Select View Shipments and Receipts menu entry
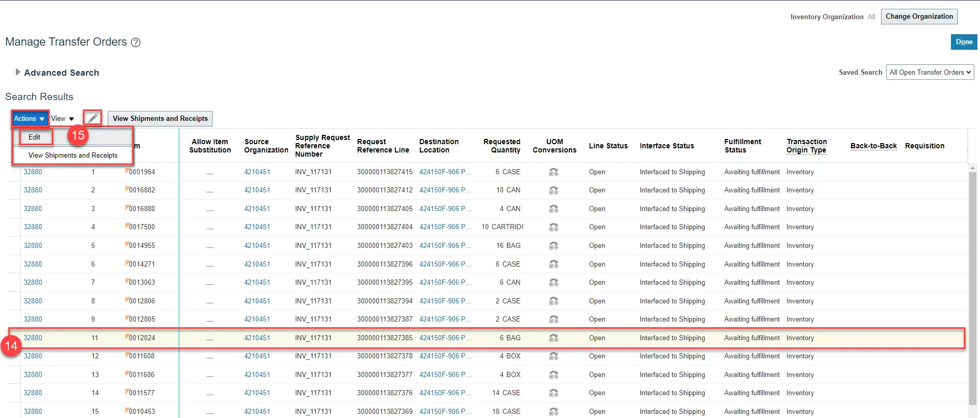This screenshot has width=980, height=418. pos(73,155)
